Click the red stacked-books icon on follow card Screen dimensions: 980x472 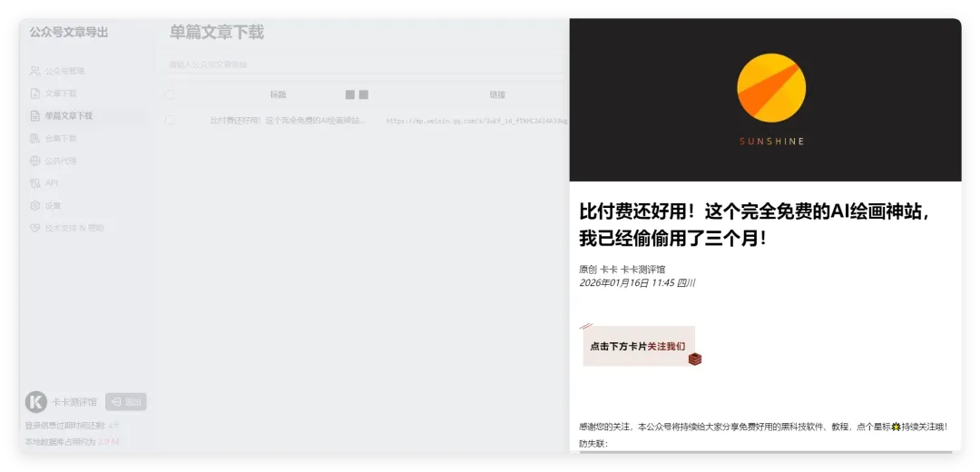[x=695, y=359]
